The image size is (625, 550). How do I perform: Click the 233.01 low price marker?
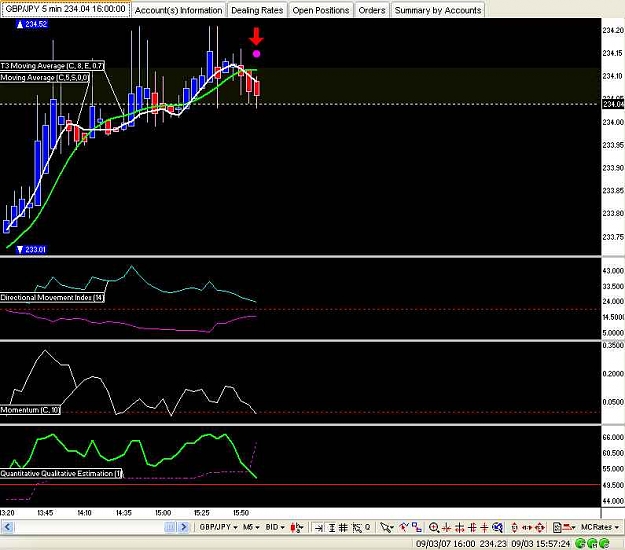[31, 249]
